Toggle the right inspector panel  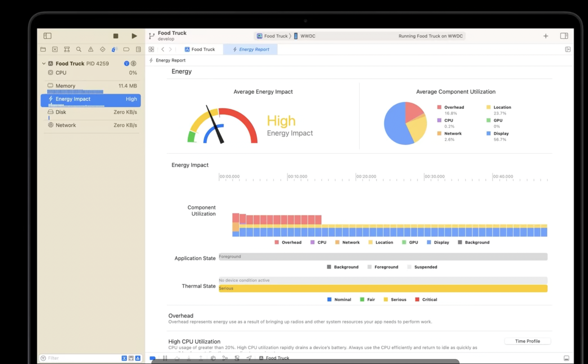pos(564,36)
